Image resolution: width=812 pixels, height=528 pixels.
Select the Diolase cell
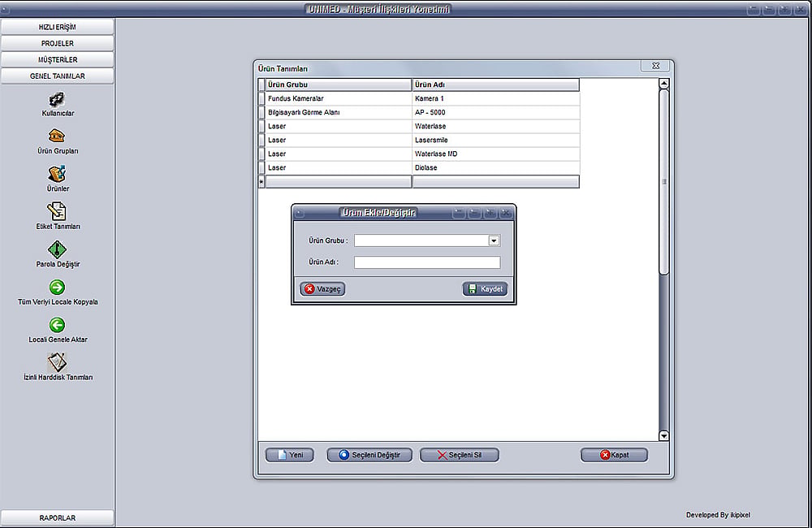495,168
